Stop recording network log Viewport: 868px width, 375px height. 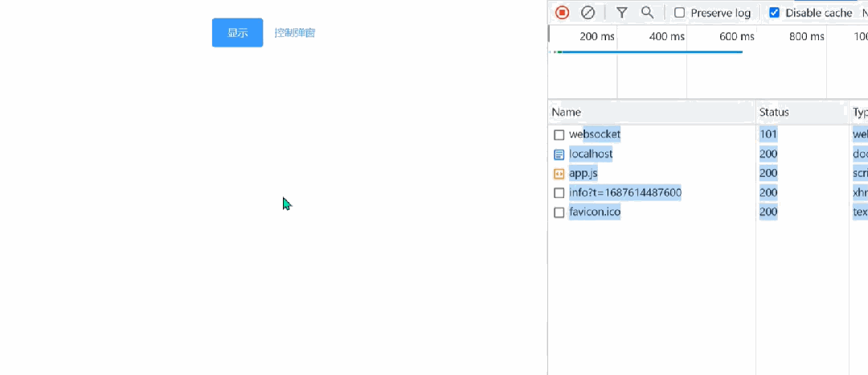[562, 12]
